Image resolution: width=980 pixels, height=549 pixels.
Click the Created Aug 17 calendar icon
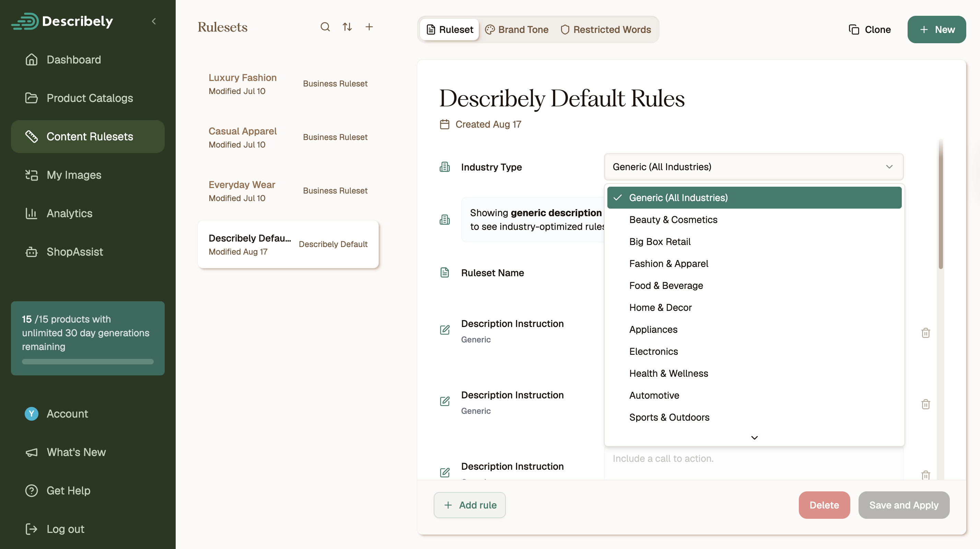[x=445, y=125]
